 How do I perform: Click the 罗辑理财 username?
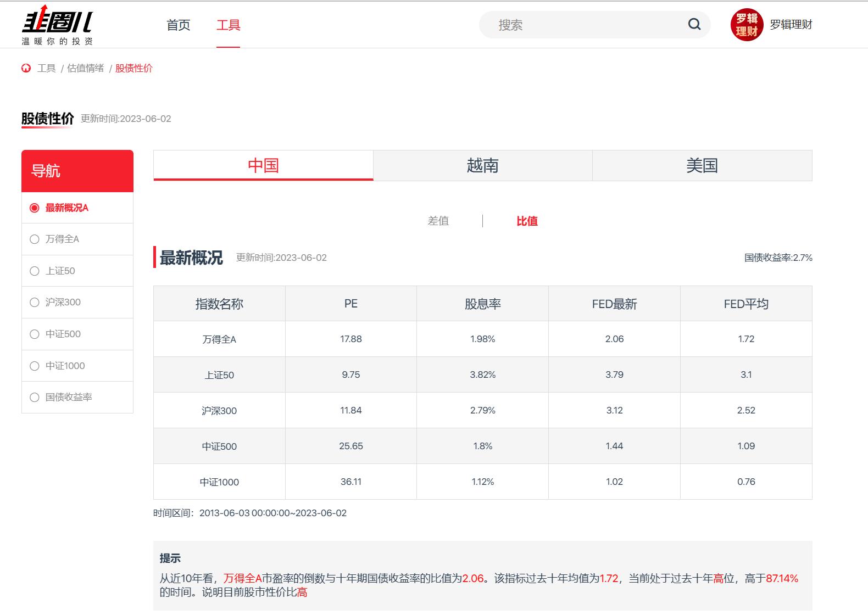pos(791,25)
